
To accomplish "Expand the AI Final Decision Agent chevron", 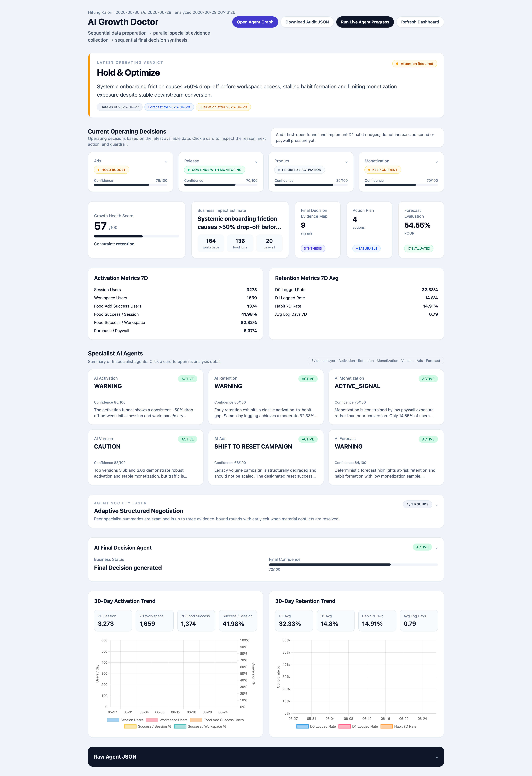I will coord(436,548).
